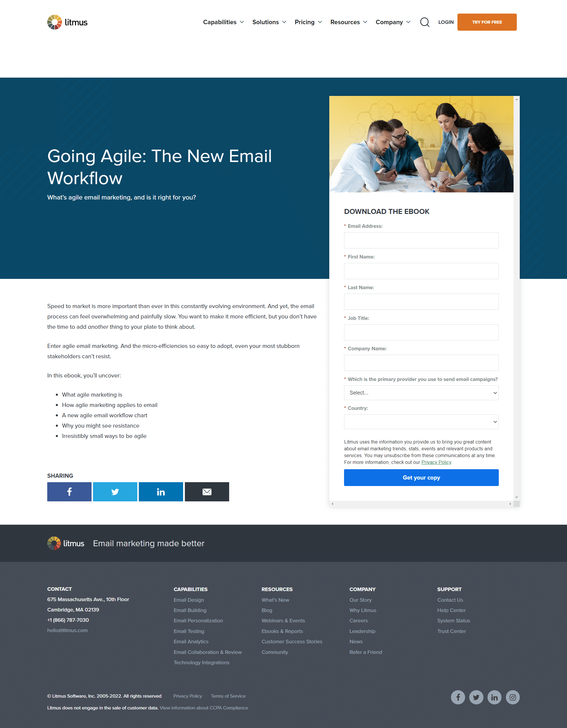View information about CCPA Compliance link

point(204,708)
